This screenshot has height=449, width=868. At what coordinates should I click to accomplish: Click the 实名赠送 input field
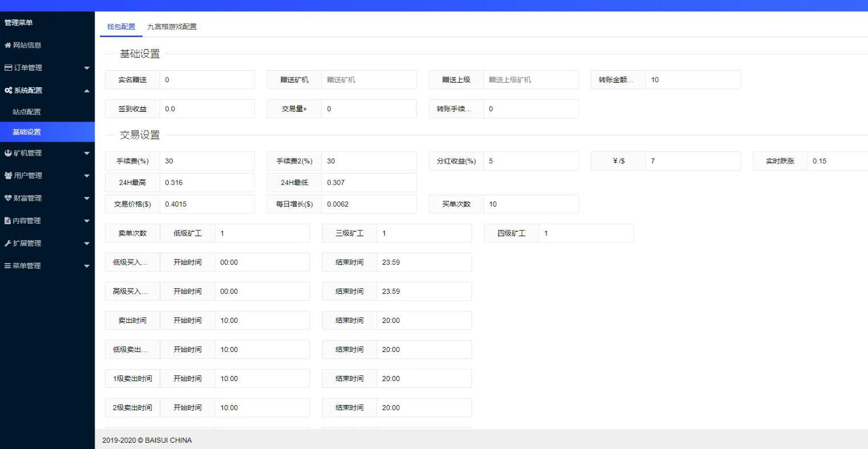[x=207, y=80]
